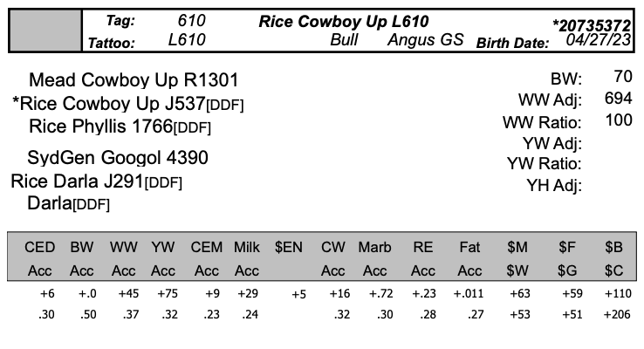Viewport: 644px width, 349px height.
Task: Click the WW Adj value 694
Action: (618, 98)
